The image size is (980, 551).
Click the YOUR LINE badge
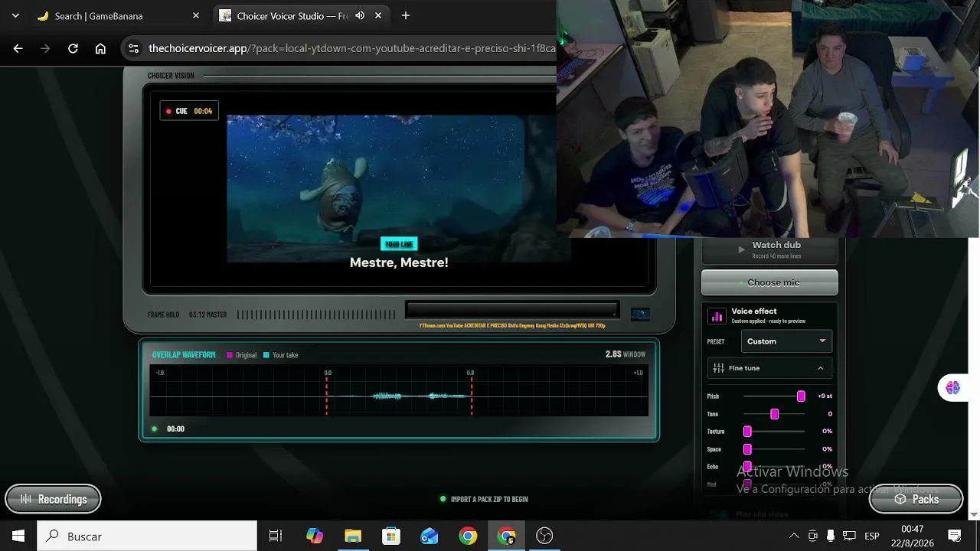point(399,244)
